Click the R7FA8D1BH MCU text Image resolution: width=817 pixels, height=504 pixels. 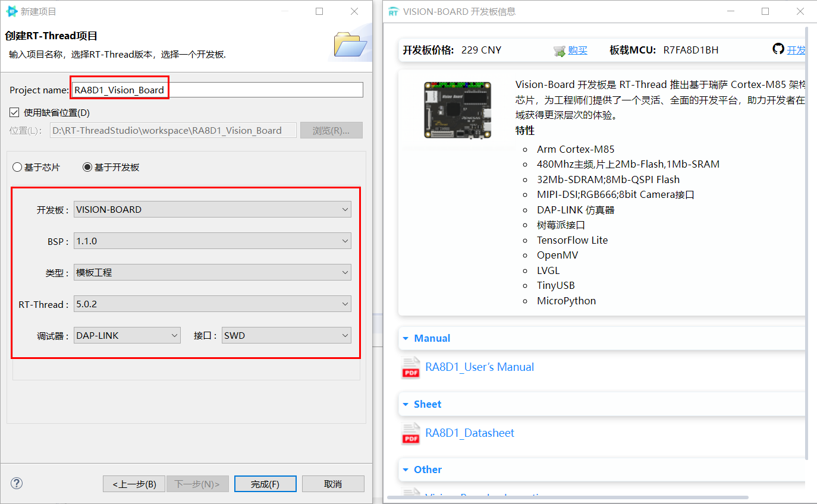691,50
